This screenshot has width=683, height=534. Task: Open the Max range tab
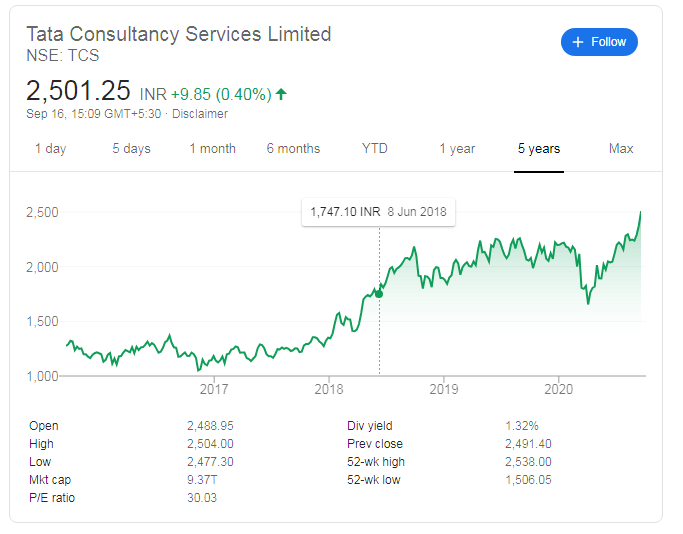coord(621,149)
